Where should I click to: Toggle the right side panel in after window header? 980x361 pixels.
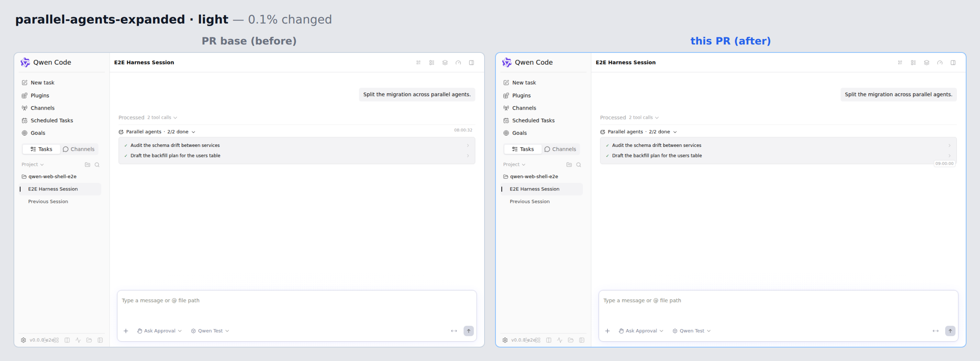[x=953, y=63]
